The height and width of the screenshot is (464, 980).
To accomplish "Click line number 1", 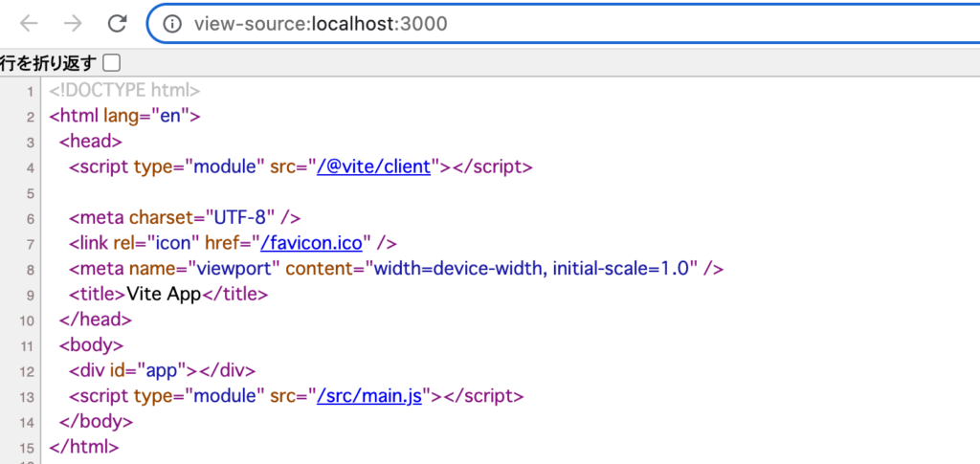I will click(x=30, y=91).
